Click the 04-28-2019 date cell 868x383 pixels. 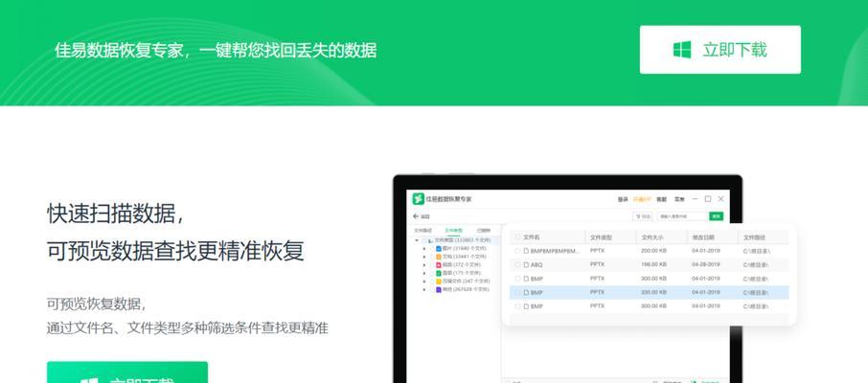[x=706, y=264]
